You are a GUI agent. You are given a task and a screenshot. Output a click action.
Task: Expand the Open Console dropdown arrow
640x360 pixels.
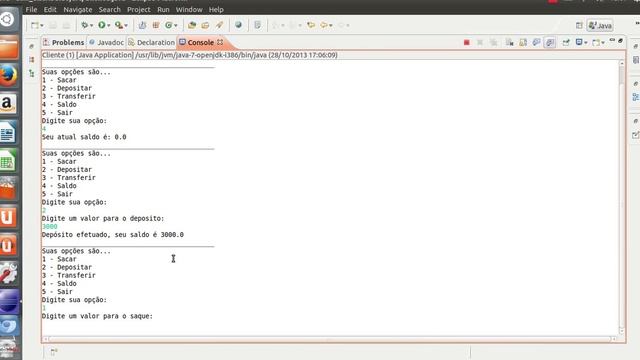pyautogui.click(x=603, y=43)
